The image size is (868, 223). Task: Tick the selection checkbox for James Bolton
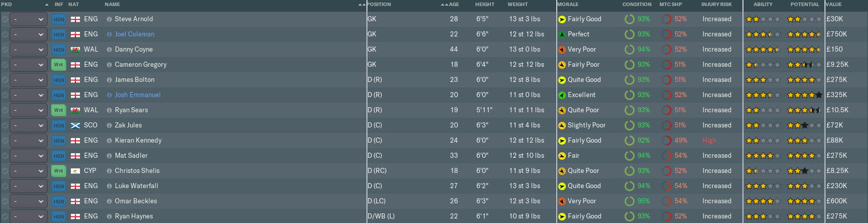(x=5, y=80)
